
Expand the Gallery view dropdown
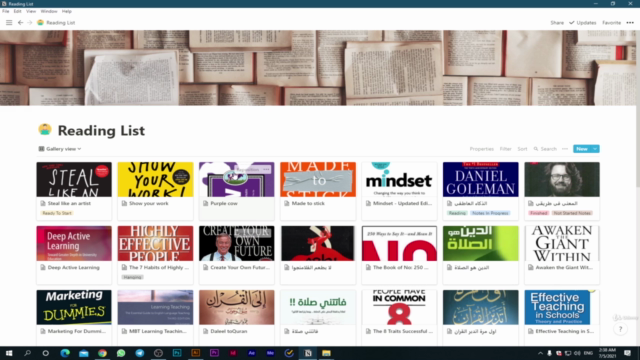point(60,149)
